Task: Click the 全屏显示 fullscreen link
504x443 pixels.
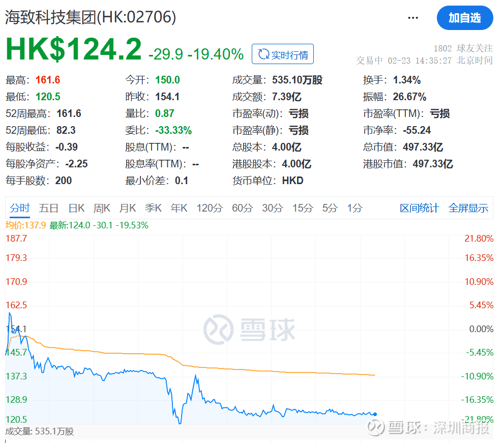Action: point(468,208)
